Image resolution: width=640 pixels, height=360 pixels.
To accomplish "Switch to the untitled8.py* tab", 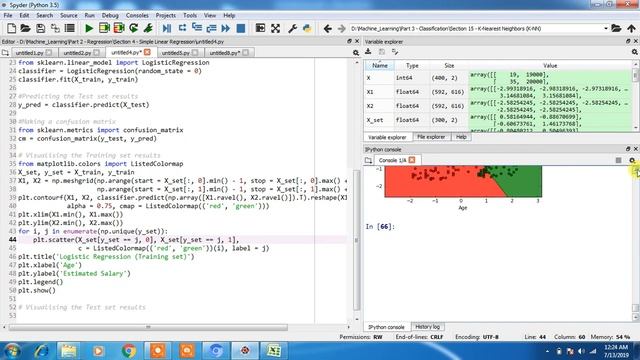I will pos(228,53).
